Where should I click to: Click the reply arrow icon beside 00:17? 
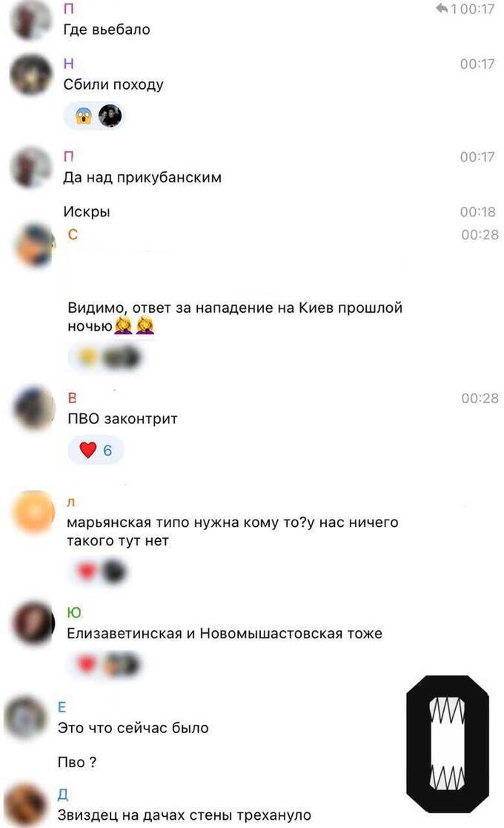(x=442, y=8)
